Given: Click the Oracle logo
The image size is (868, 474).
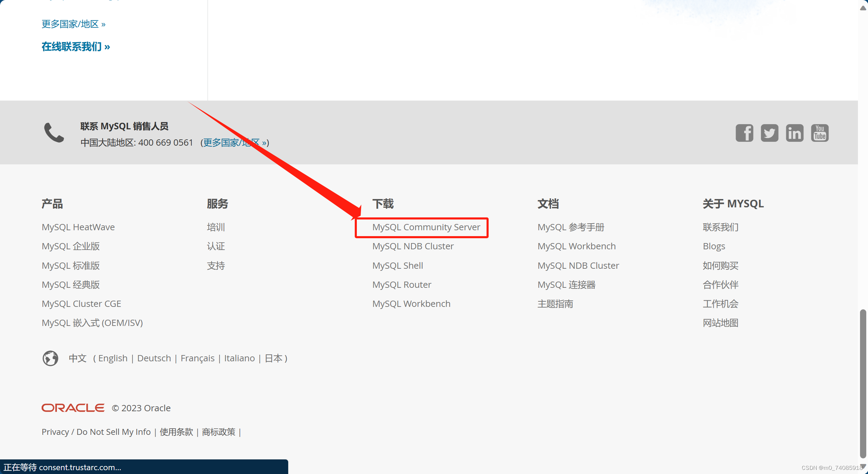Looking at the screenshot, I should coord(73,408).
